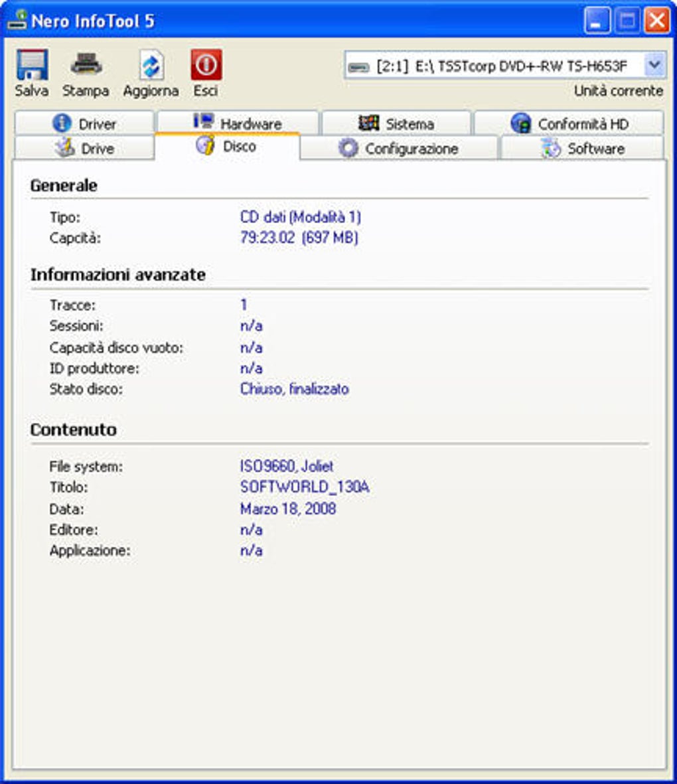Click the monitor icon on the Hardware tab

pyautogui.click(x=204, y=121)
